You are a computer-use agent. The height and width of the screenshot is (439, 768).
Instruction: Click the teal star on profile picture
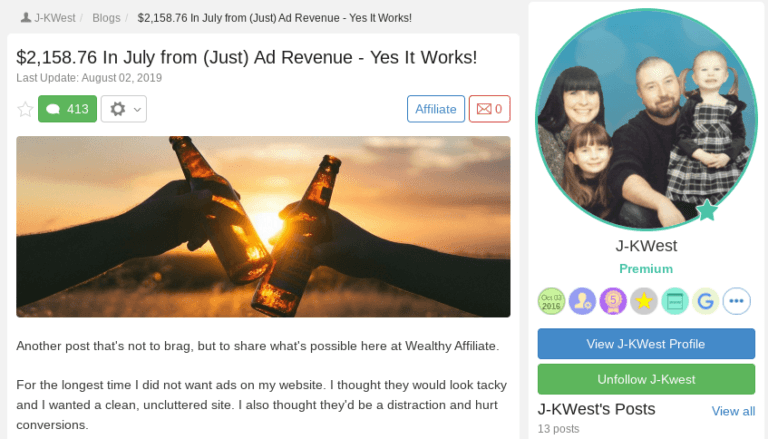[707, 211]
